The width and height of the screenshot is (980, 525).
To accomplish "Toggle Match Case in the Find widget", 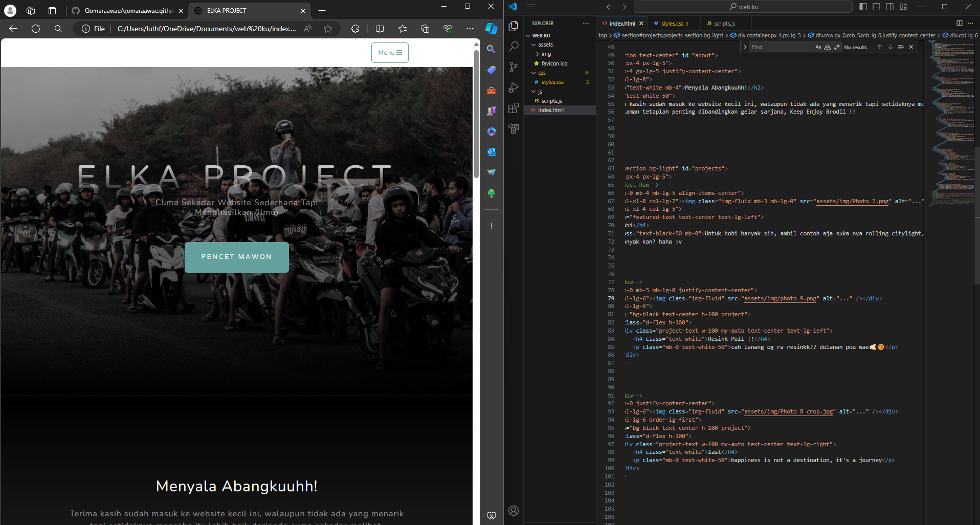I will click(x=817, y=47).
